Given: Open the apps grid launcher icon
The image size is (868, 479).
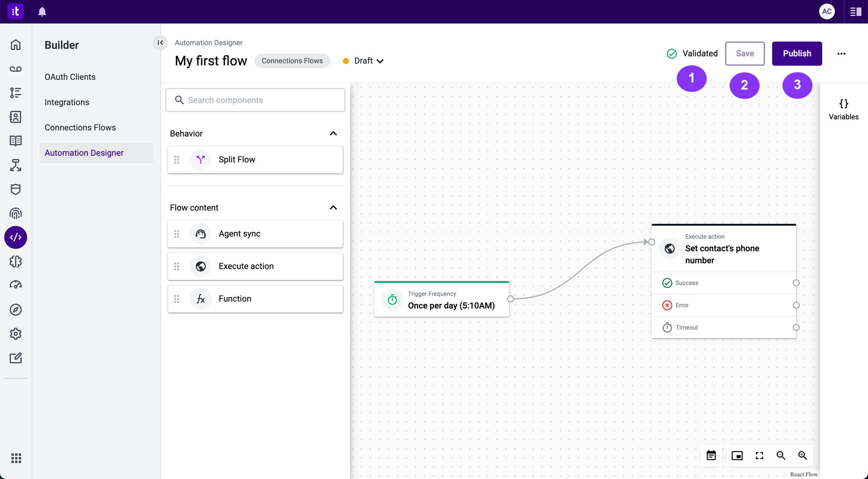Looking at the screenshot, I should click(16, 458).
